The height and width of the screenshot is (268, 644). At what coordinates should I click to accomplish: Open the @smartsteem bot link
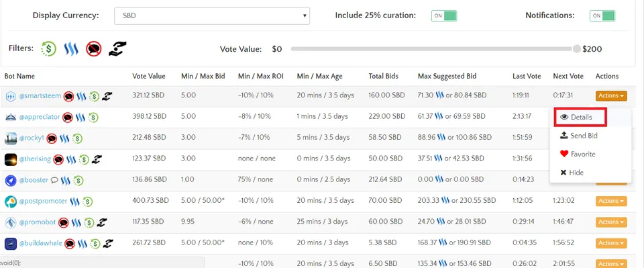tap(40, 96)
